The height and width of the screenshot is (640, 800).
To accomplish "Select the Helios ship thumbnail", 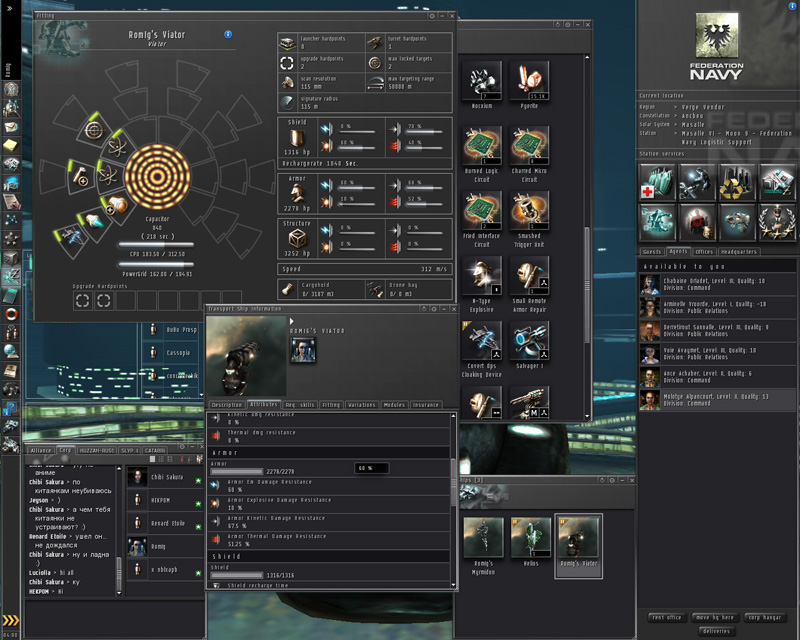I will pos(531,537).
